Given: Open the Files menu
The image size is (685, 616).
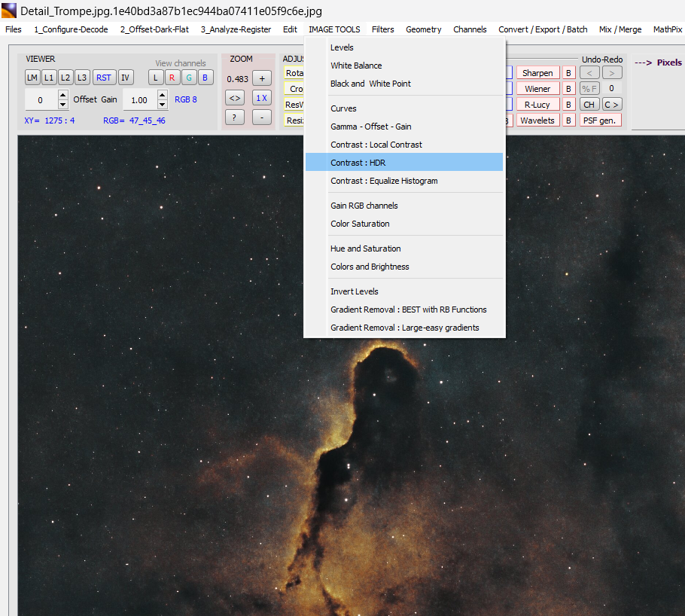Looking at the screenshot, I should click(x=14, y=29).
